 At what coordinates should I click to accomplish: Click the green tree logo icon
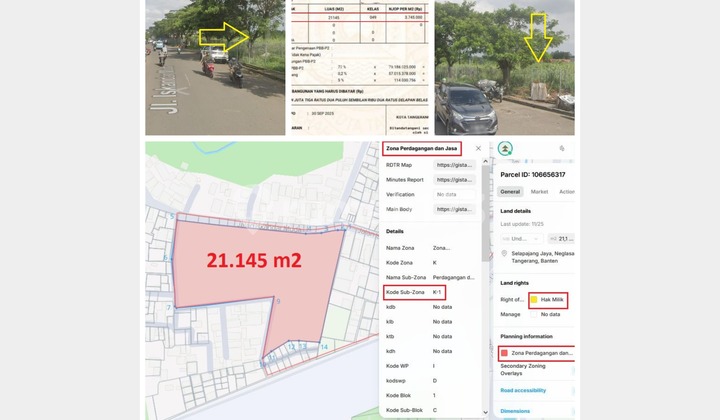click(505, 149)
